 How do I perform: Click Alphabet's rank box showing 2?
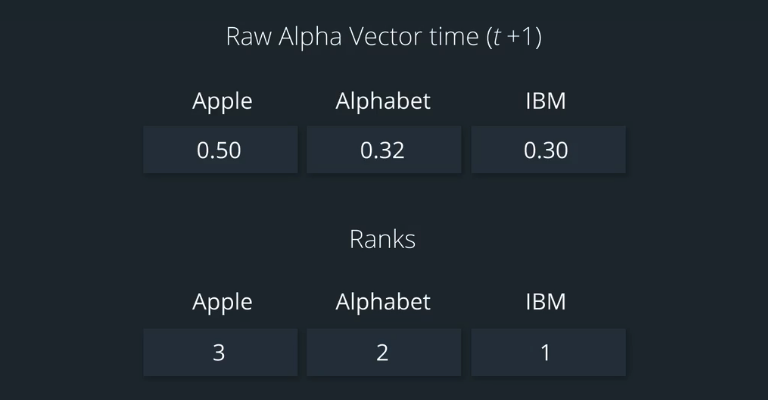[383, 352]
